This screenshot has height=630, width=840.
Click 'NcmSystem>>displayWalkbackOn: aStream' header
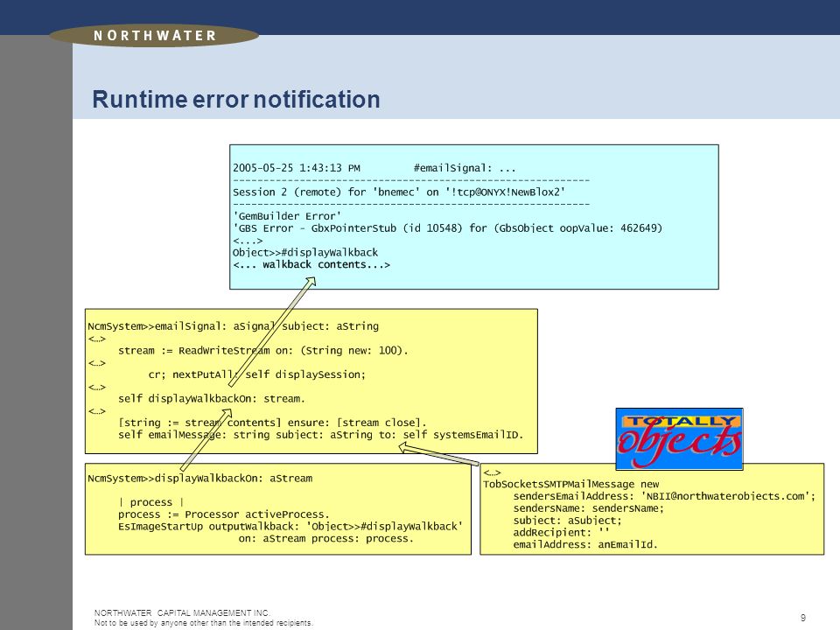pyautogui.click(x=199, y=478)
